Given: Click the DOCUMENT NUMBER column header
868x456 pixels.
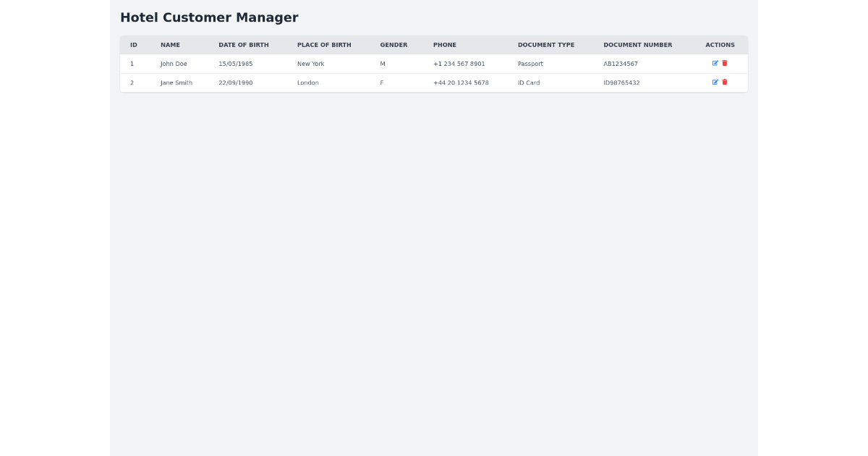Looking at the screenshot, I should [x=637, y=44].
